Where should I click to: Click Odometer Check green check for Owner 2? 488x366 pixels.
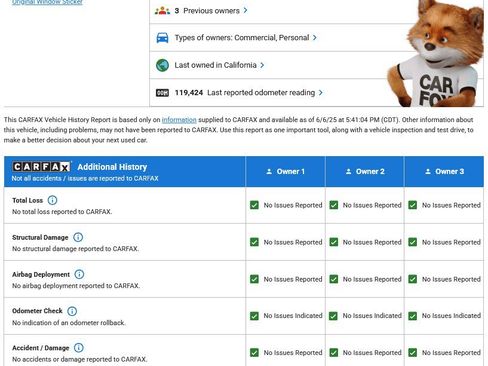[x=334, y=316]
